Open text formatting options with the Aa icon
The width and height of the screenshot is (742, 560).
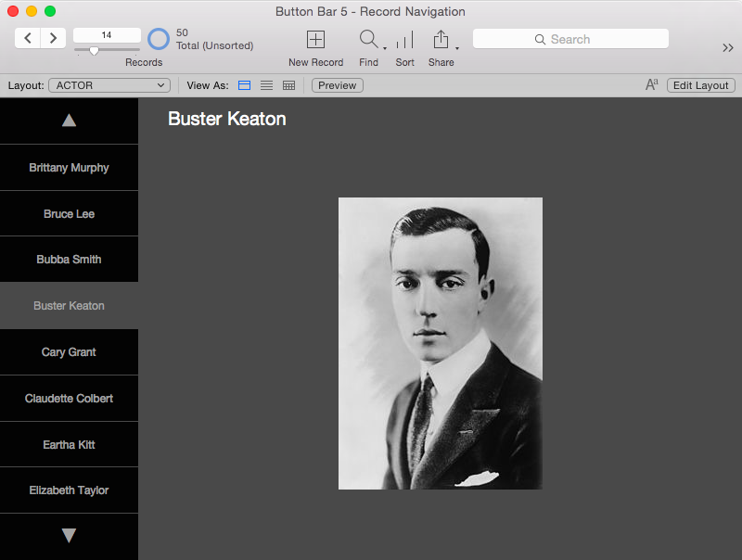point(654,84)
